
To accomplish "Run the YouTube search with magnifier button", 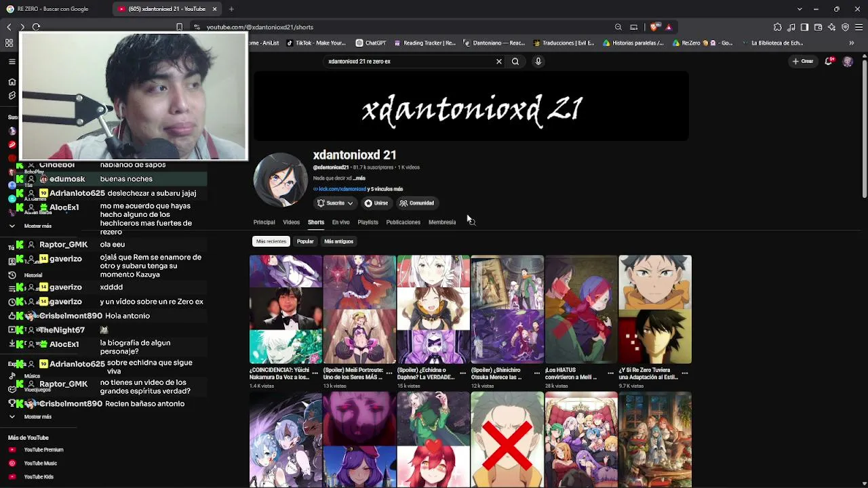I will click(515, 61).
